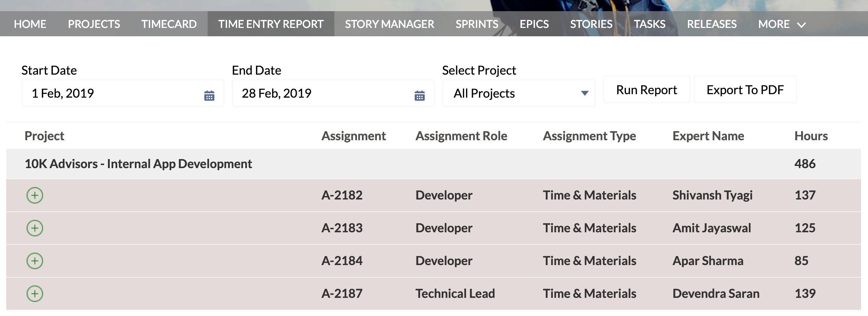Image resolution: width=868 pixels, height=316 pixels.
Task: Expand the A-2183 Amit Jayaswal row
Action: coord(35,228)
